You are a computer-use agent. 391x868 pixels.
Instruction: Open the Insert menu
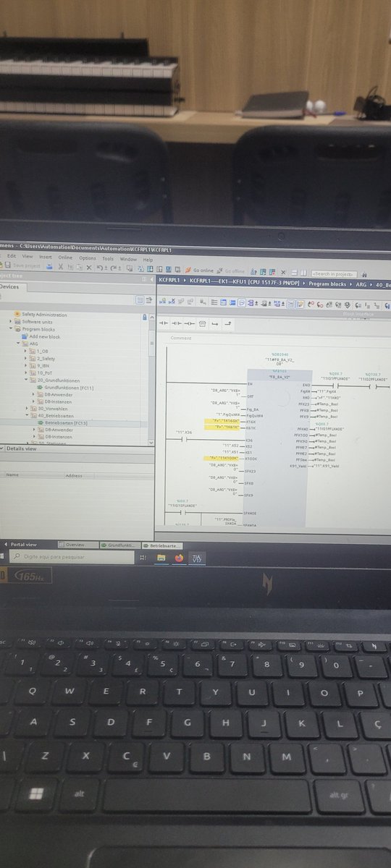[46, 256]
